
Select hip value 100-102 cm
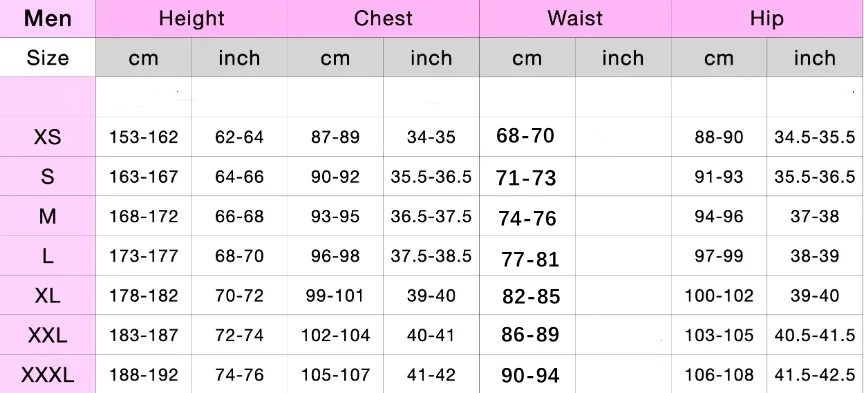[x=719, y=295]
